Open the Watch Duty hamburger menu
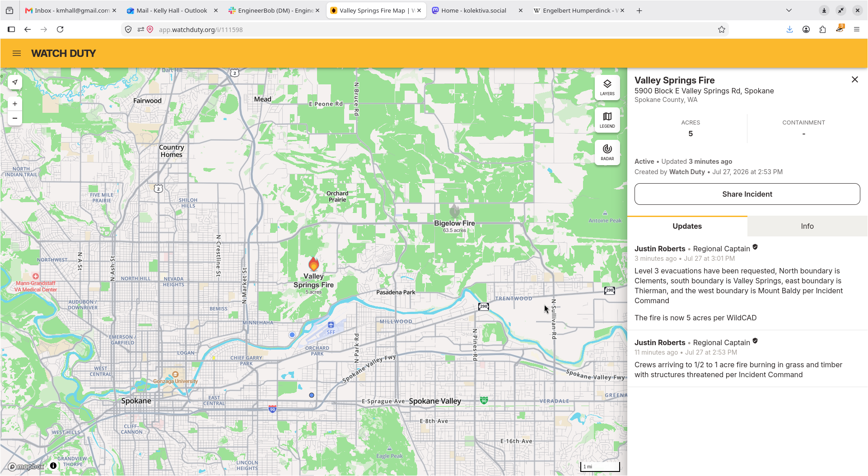868x476 pixels. click(x=17, y=53)
